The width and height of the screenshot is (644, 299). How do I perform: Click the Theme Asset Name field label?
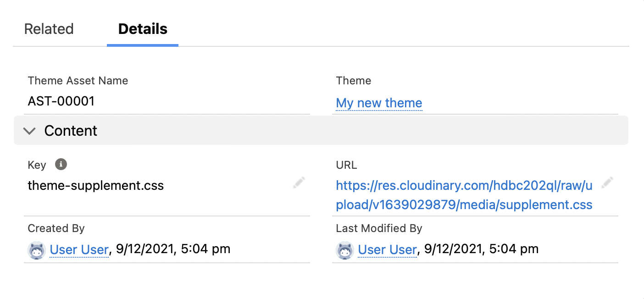click(78, 81)
